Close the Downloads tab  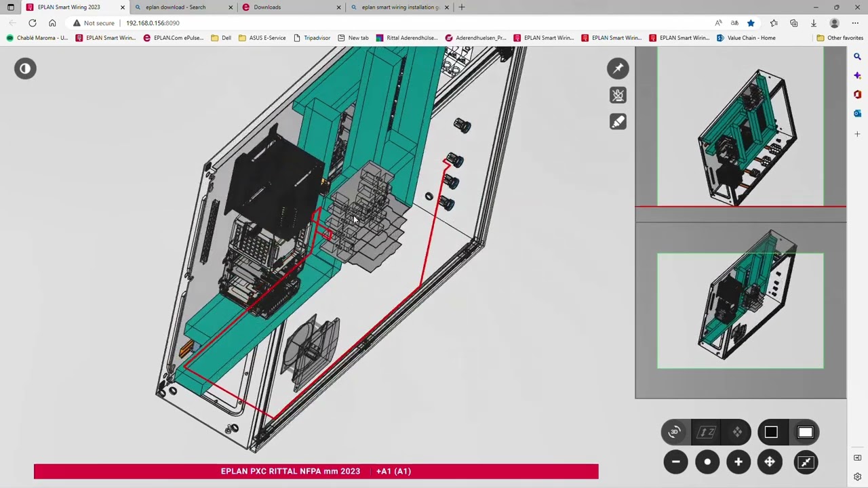[x=339, y=7]
